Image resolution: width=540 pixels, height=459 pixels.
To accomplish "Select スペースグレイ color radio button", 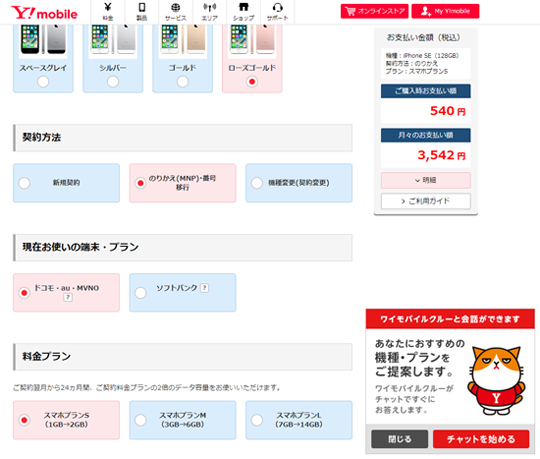I will (43, 82).
